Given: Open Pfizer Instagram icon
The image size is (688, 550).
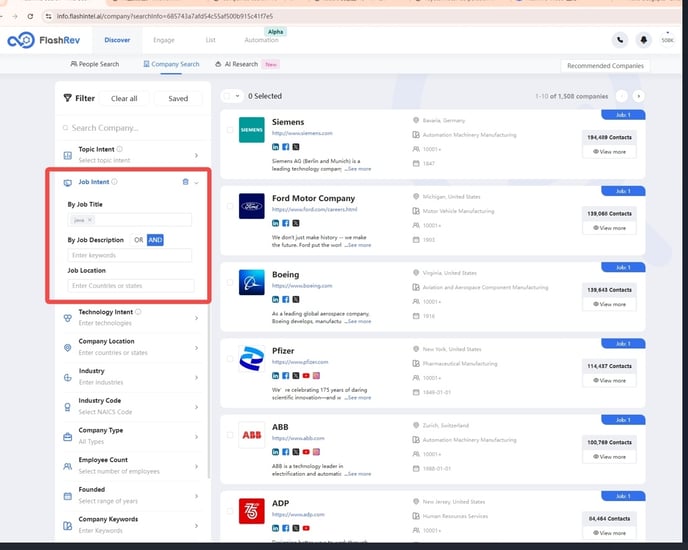Looking at the screenshot, I should (316, 376).
